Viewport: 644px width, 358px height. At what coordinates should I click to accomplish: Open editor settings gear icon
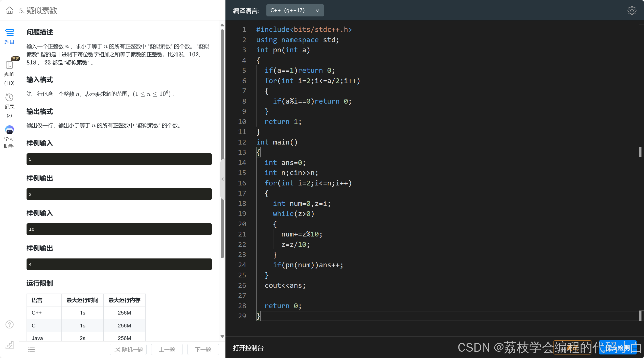632,11
